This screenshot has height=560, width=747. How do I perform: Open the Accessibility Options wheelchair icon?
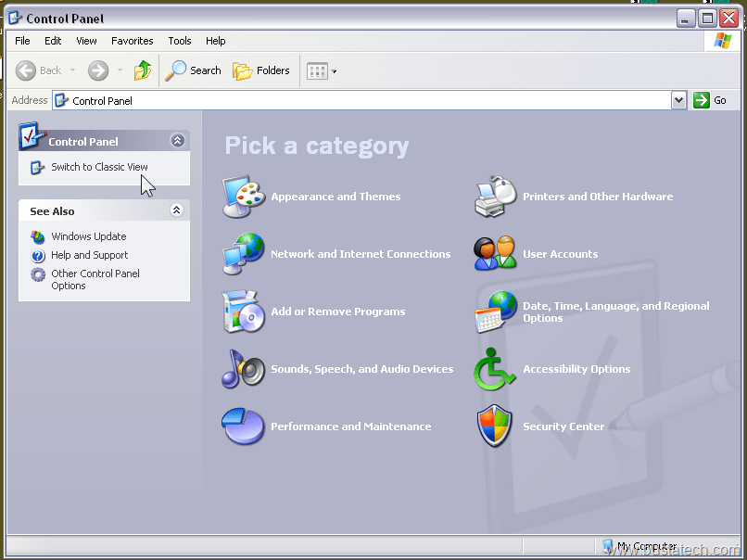(495, 369)
